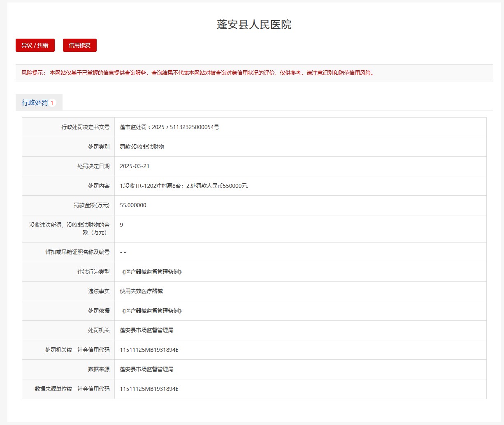
Task: Click the 处罚依据 row regulation value
Action: coord(151,311)
